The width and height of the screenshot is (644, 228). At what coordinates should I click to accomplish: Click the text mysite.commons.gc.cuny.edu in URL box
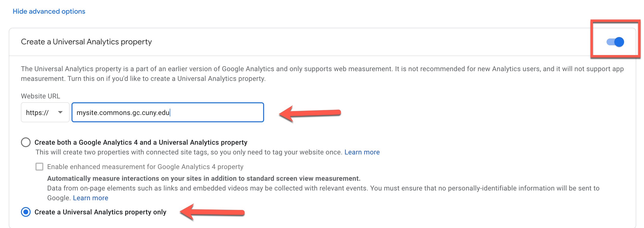tap(123, 113)
